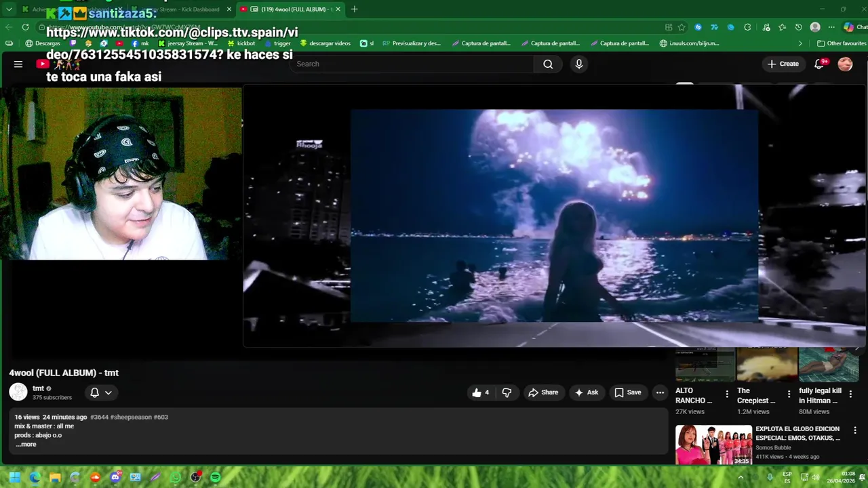The height and width of the screenshot is (488, 868).
Task: Show hidden system tray icons chevron
Action: tap(741, 477)
